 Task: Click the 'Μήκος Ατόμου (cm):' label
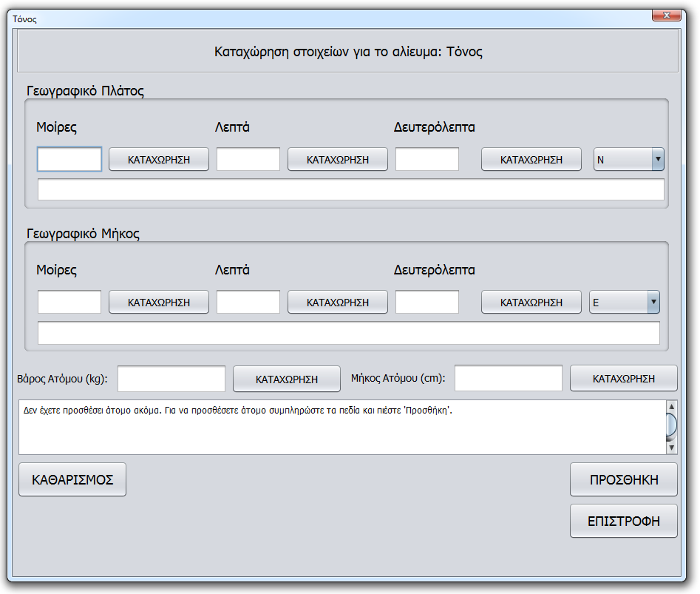pos(398,378)
